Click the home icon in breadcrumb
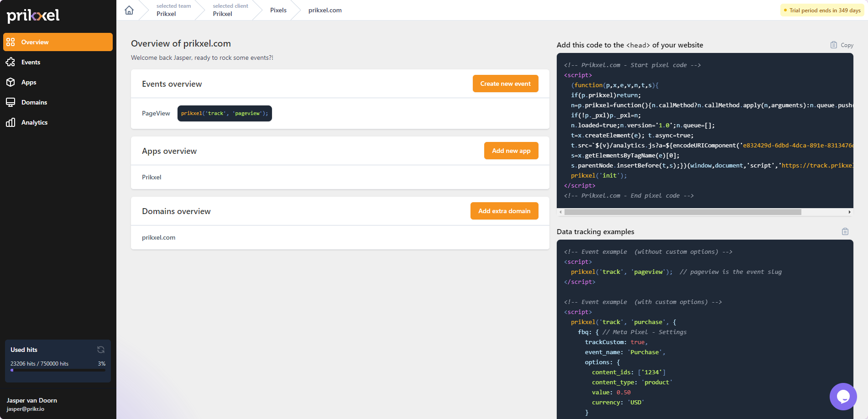Image resolution: width=868 pixels, height=419 pixels. (x=129, y=10)
